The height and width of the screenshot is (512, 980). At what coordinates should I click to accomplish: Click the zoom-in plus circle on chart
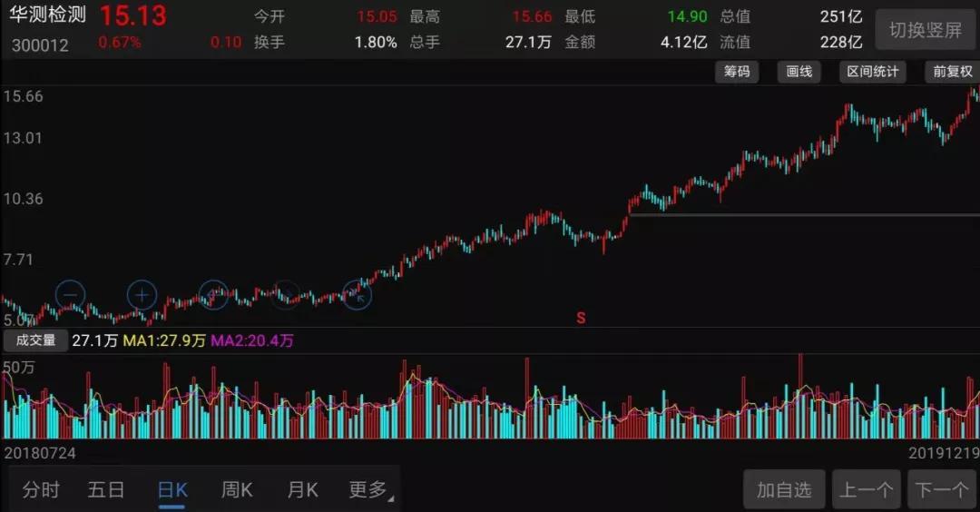pyautogui.click(x=142, y=294)
